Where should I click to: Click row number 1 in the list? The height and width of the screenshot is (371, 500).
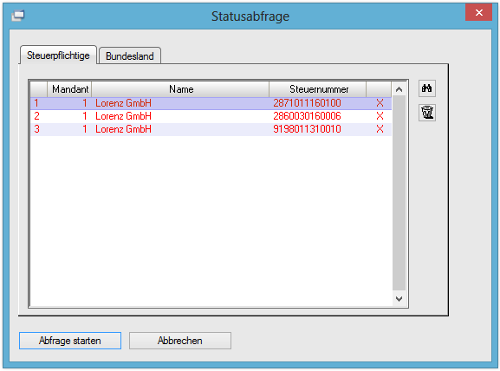[36, 103]
